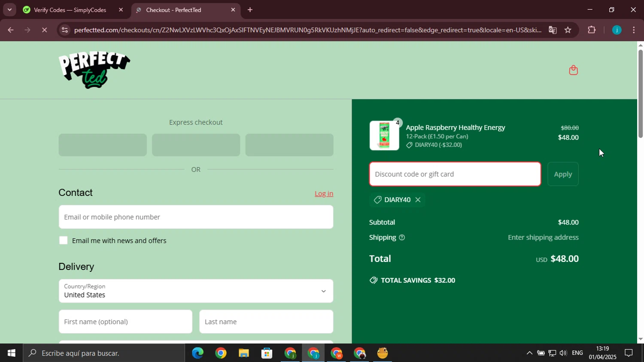The height and width of the screenshot is (362, 644).
Task: Open the Chrome profile avatar
Action: (x=617, y=30)
